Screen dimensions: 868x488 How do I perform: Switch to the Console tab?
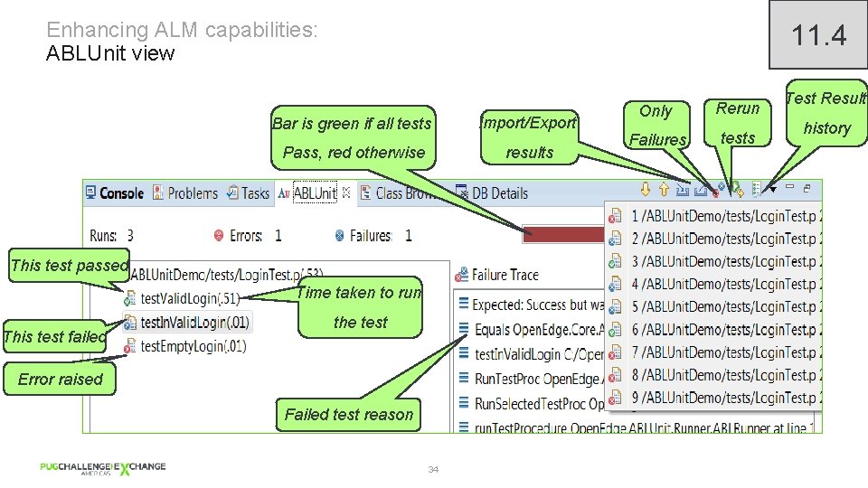tap(115, 193)
